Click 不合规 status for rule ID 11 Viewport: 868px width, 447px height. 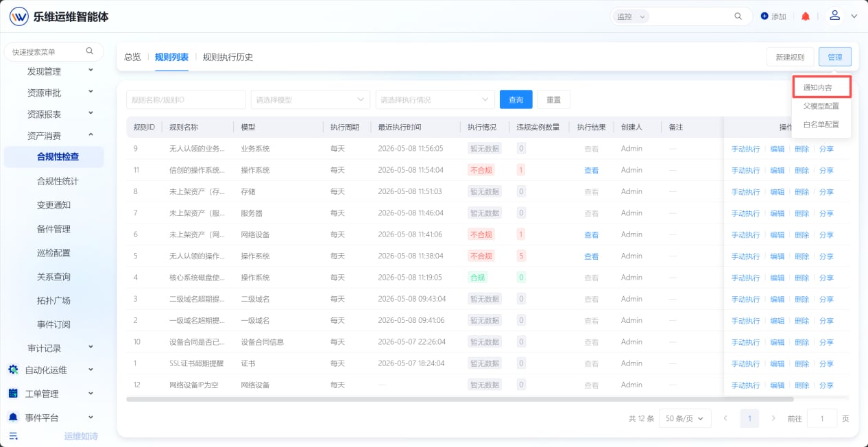point(481,170)
